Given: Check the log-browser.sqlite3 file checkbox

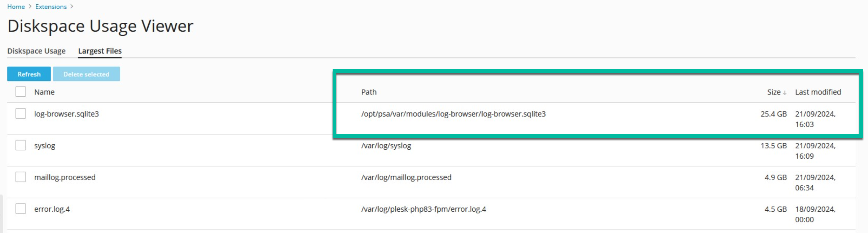Looking at the screenshot, I should pyautogui.click(x=21, y=113).
